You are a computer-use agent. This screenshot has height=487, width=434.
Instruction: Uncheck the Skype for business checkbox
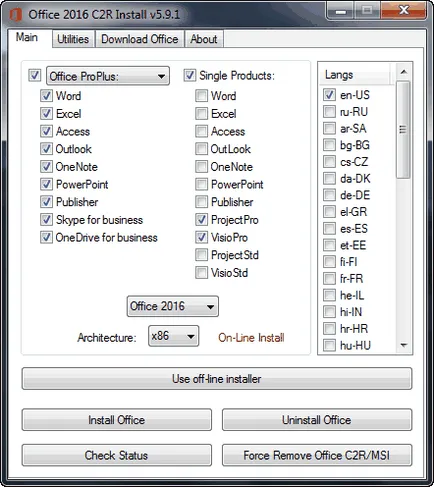click(46, 220)
